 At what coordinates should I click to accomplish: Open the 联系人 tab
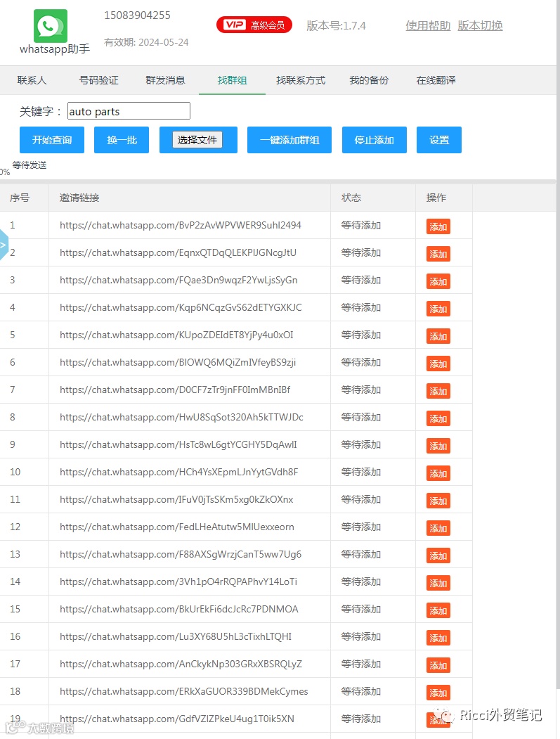32,80
